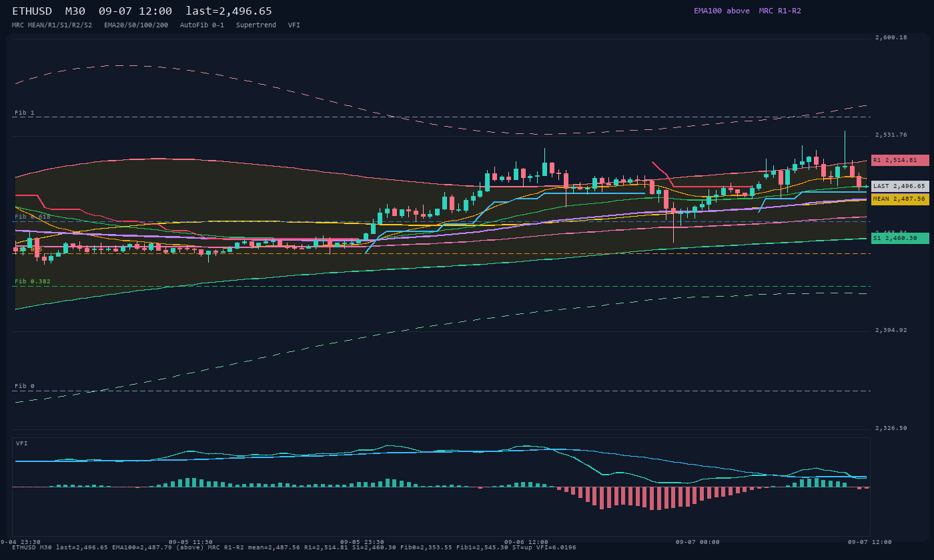Click the 'Fib 0.618' level label
934x560 pixels.
pos(33,217)
